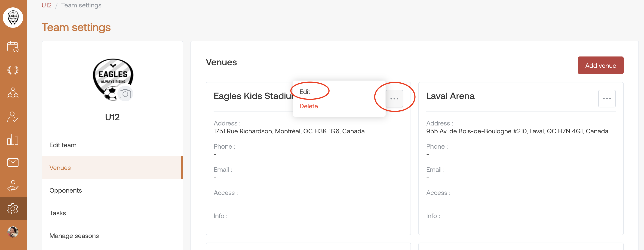Image resolution: width=644 pixels, height=250 pixels.
Task: Select Manage seasons in settings menu
Action: [112, 236]
